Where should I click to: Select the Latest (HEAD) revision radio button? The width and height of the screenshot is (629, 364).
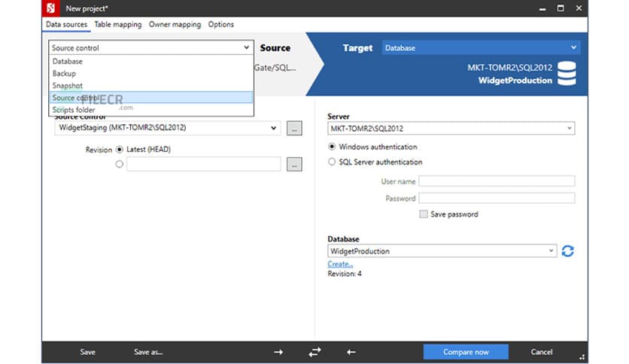(119, 150)
